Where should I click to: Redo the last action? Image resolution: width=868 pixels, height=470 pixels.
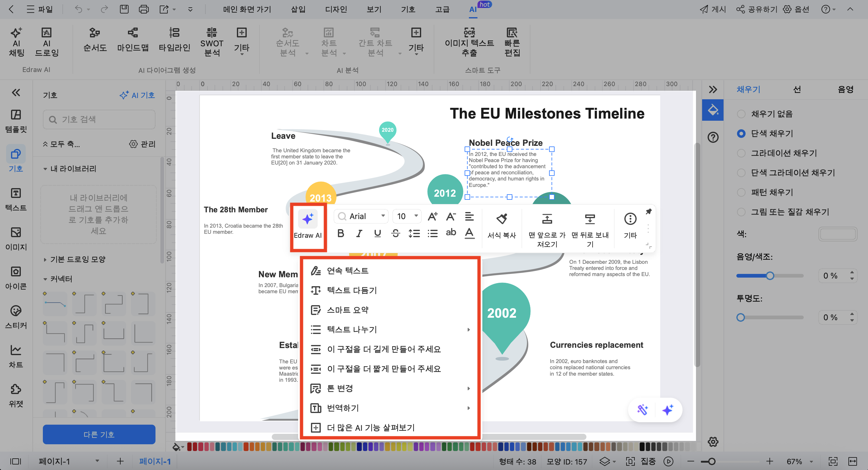(x=104, y=9)
